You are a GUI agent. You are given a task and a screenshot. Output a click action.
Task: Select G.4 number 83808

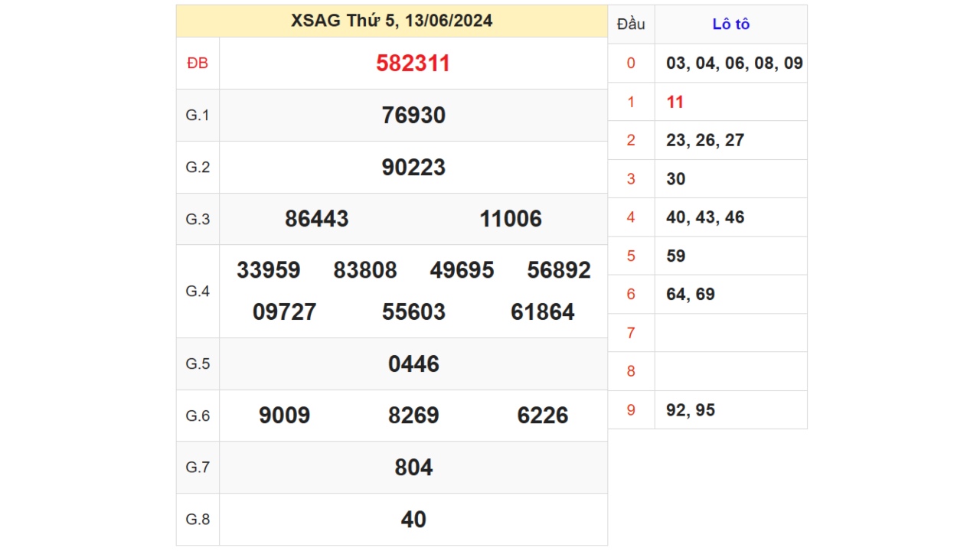tap(365, 270)
